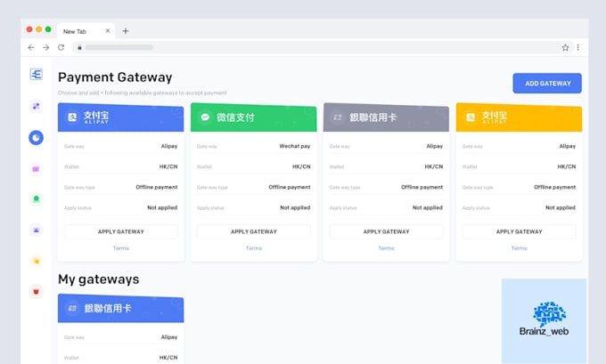This screenshot has width=606, height=364.
Task: Apply gateway on Wechat pay card
Action: [x=253, y=231]
